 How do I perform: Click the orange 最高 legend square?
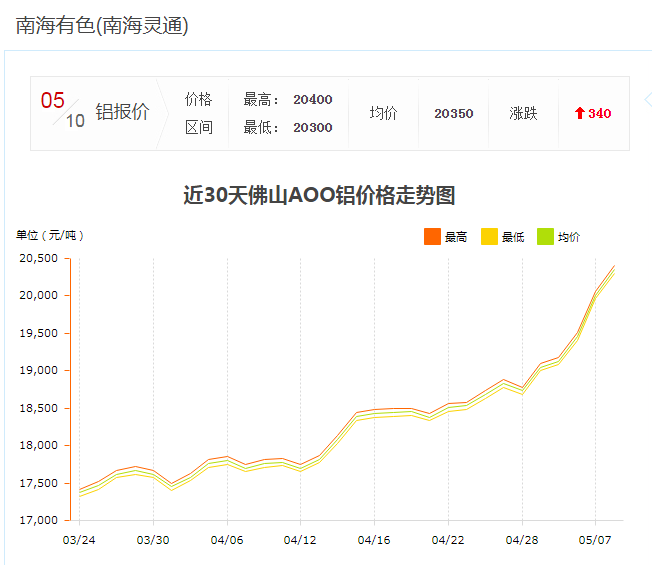coord(432,237)
